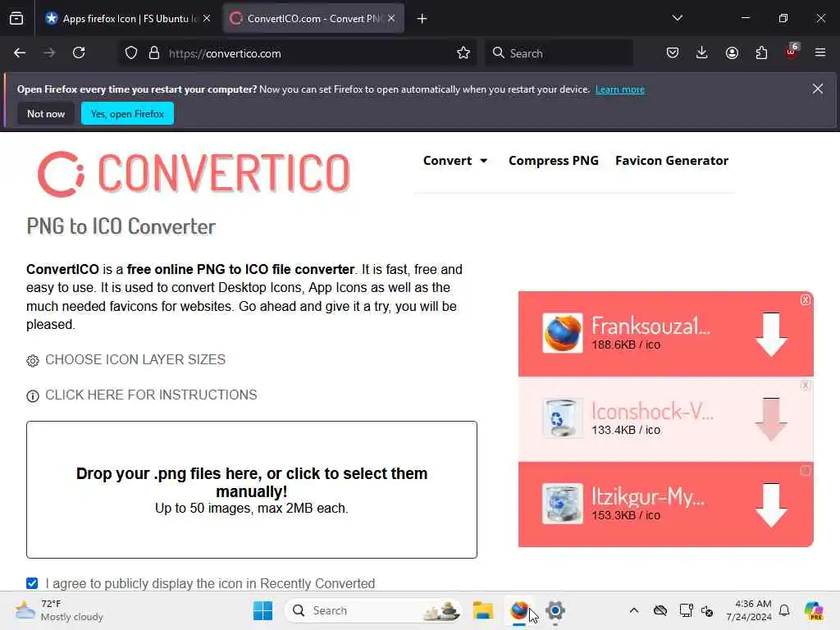Remove the Franksouza1 converted item

click(x=806, y=300)
